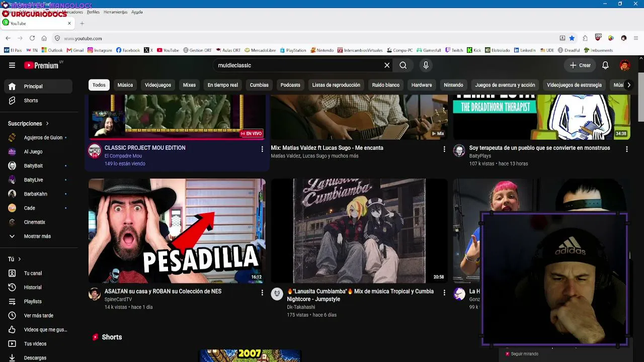This screenshot has height=362, width=644.
Task: Open Videos que me gustan
Action: tap(38, 330)
